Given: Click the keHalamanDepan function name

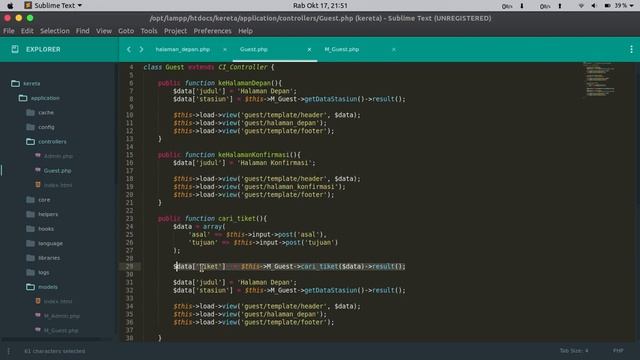Looking at the screenshot, I should tap(244, 83).
